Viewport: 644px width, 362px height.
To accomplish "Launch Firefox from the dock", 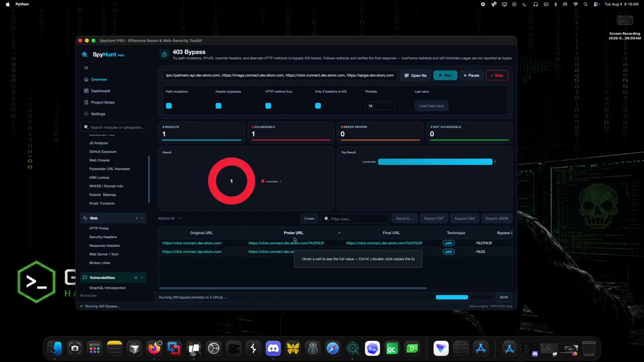I will [x=154, y=348].
